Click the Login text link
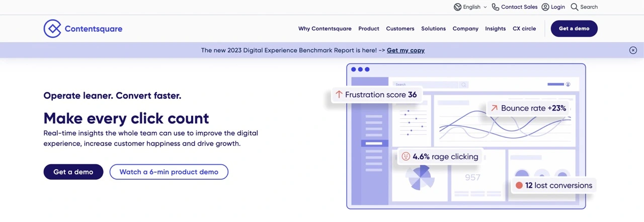644x222 pixels. (x=558, y=7)
